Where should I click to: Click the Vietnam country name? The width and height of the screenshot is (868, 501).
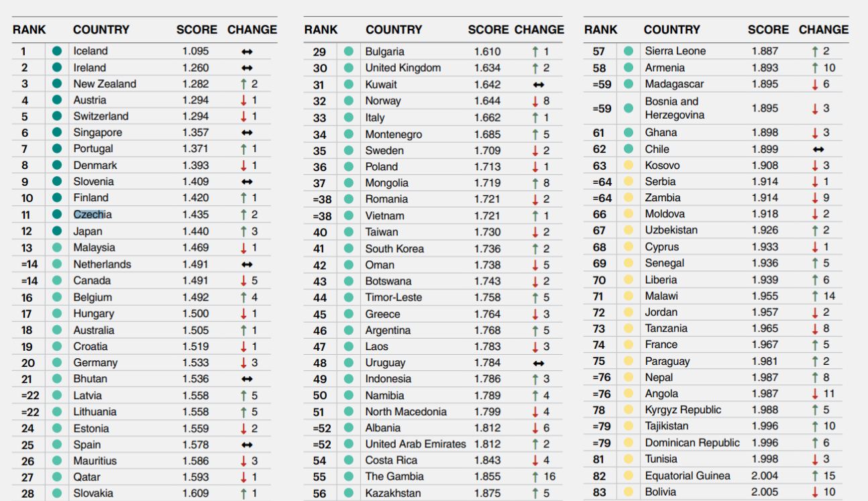[x=384, y=216]
